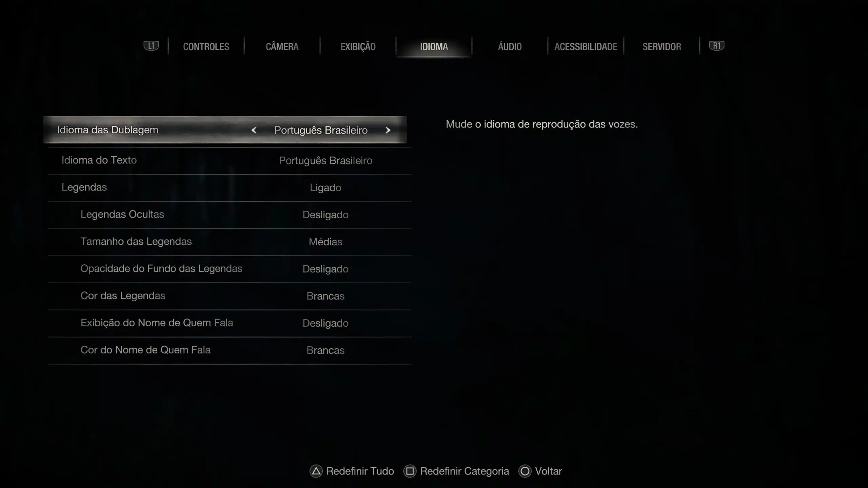Click Redefinir Categoria button
The height and width of the screenshot is (488, 868).
coord(465,471)
